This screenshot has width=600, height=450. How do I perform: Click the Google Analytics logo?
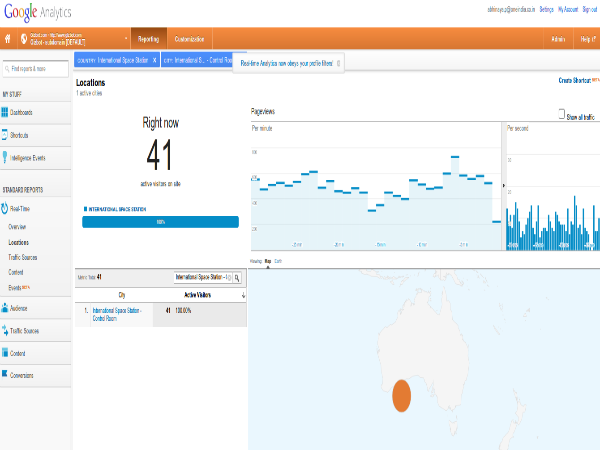point(38,13)
